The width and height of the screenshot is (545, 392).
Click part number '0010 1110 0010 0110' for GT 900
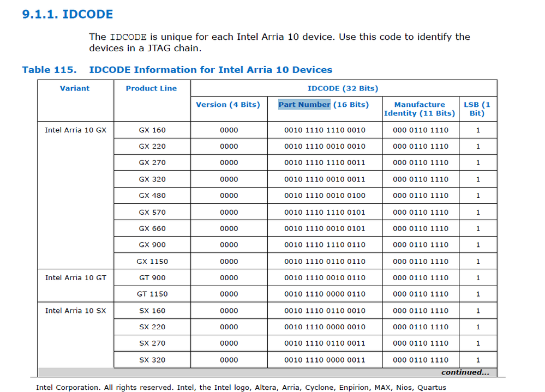[x=325, y=278]
